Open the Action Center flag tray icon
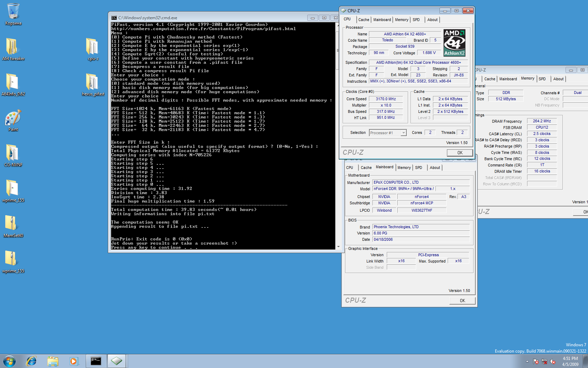This screenshot has height=368, width=588. point(536,361)
